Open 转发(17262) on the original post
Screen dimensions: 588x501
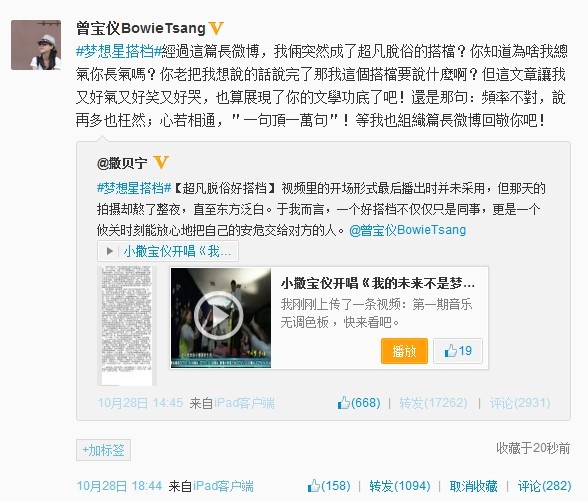point(433,403)
